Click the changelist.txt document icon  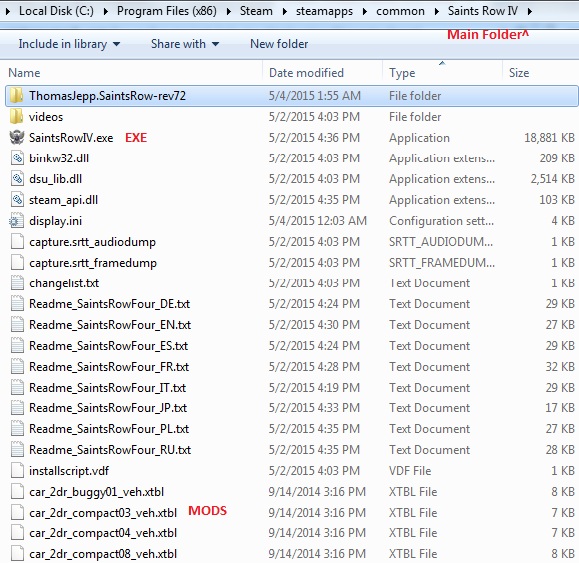17,283
